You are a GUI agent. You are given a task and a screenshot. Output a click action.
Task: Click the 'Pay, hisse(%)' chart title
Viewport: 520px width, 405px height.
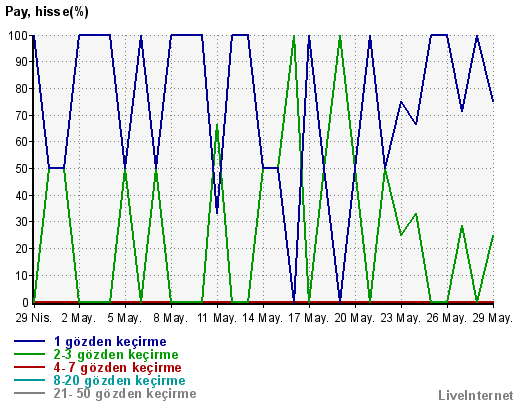[x=47, y=12]
